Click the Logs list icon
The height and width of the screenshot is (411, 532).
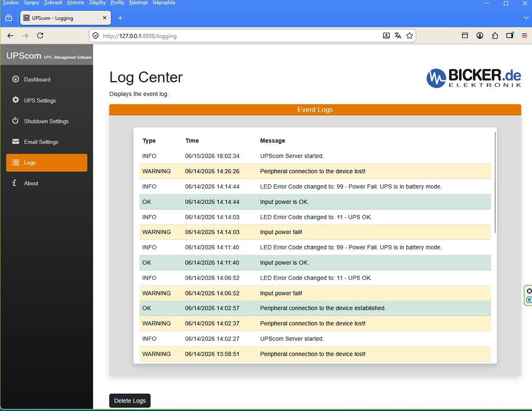click(x=16, y=163)
